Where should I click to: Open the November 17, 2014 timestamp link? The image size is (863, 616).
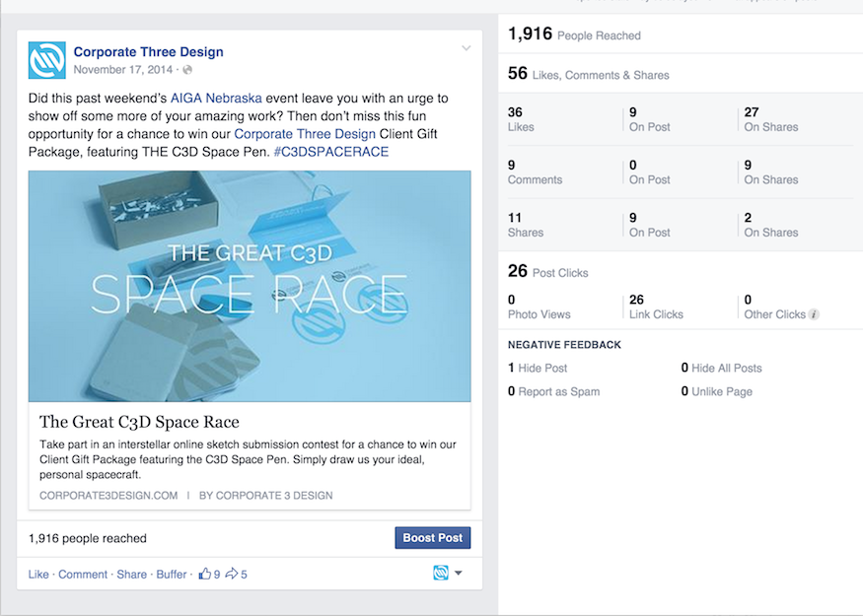point(122,70)
